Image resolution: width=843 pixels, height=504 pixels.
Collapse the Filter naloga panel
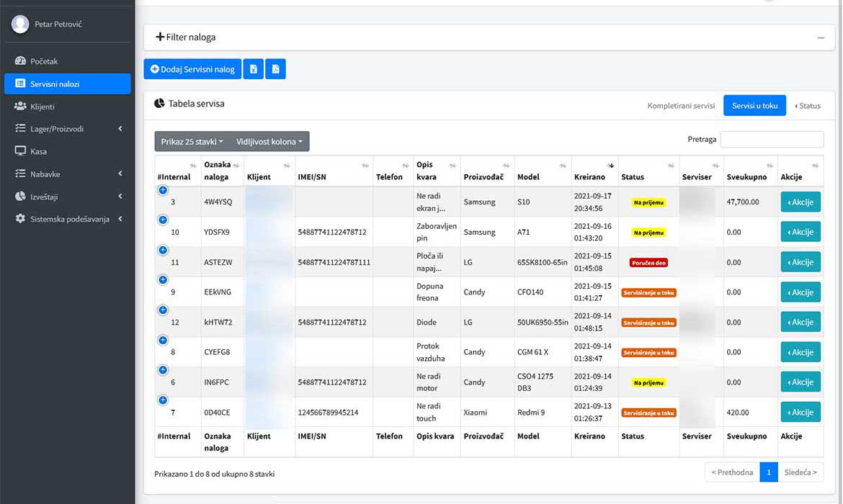821,37
